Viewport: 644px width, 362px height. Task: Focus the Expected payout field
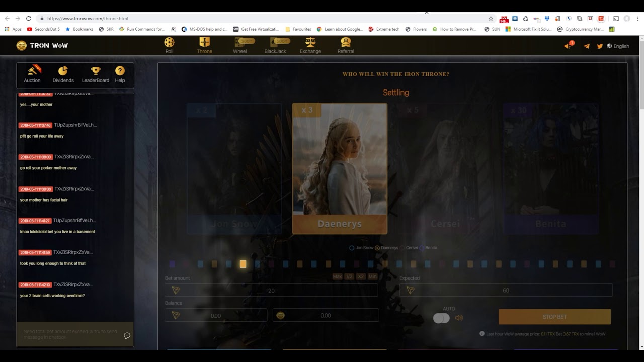(506, 290)
